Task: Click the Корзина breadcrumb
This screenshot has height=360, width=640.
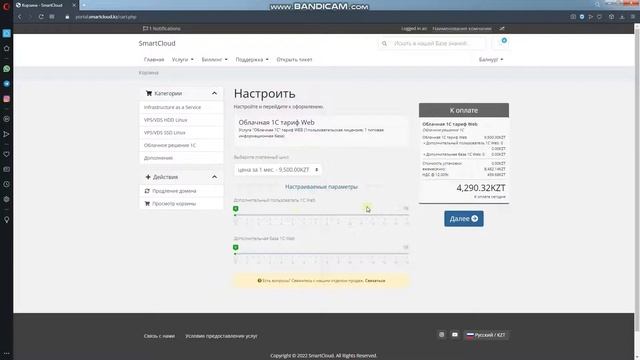Action: click(149, 73)
